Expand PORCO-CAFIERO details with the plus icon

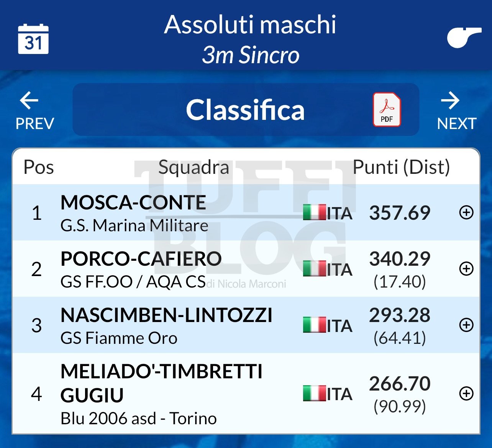pyautogui.click(x=466, y=268)
